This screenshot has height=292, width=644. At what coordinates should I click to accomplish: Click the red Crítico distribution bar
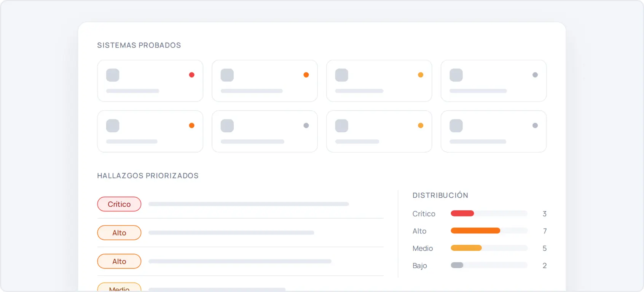coord(462,213)
